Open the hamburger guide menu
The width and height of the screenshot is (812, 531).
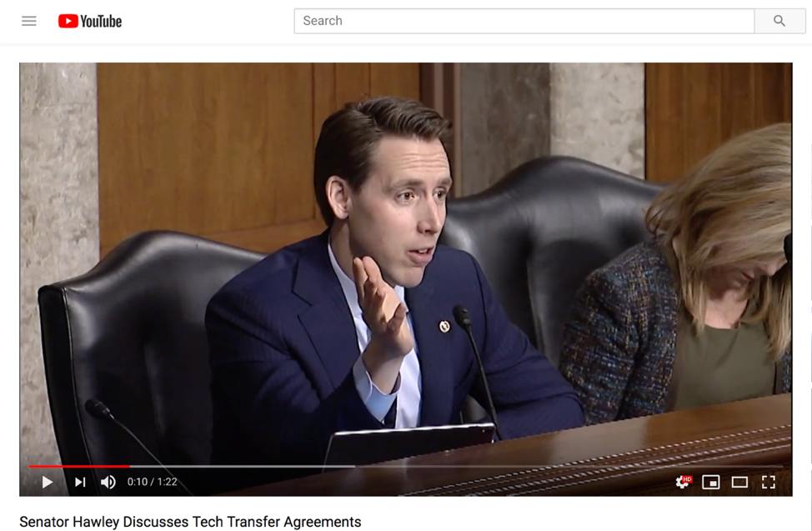pos(29,21)
